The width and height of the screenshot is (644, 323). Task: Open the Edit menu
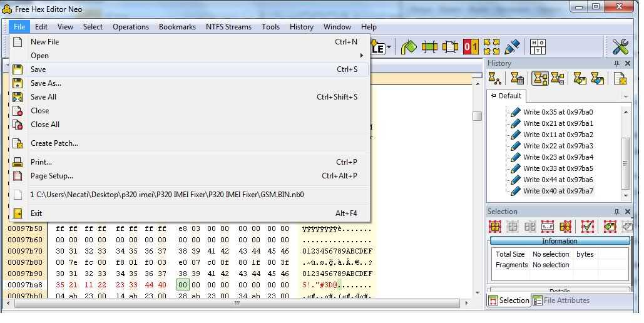point(41,27)
